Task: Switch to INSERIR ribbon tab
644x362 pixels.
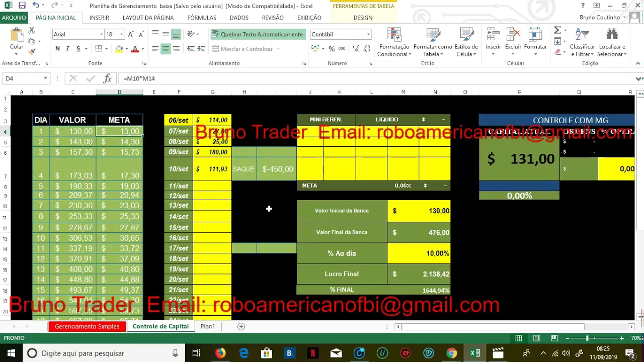Action: click(99, 18)
